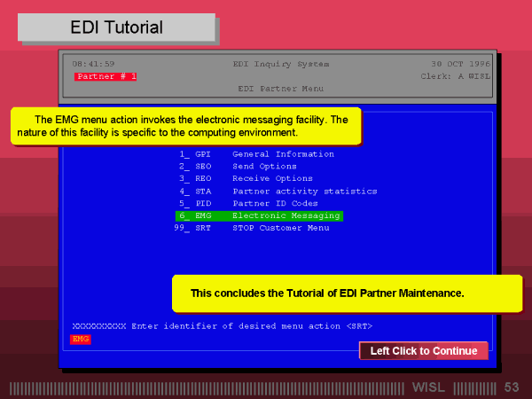The width and height of the screenshot is (532, 399).
Task: Click the EDI Inquiry System header text
Action: (280, 64)
